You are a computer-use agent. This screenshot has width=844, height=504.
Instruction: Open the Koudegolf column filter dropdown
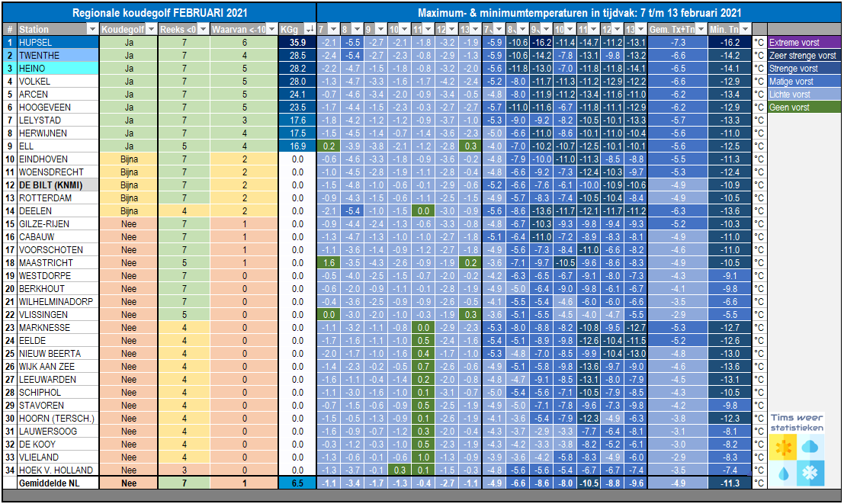(151, 29)
